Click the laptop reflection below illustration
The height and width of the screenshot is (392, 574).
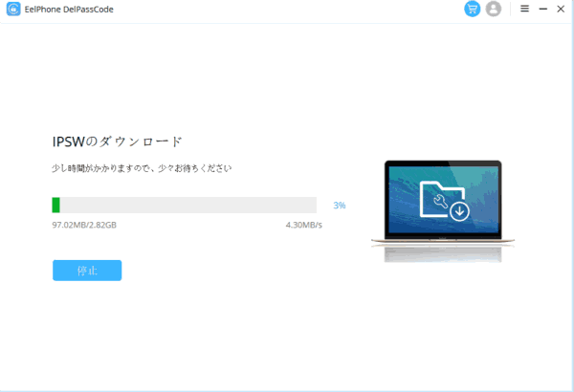[x=443, y=254]
